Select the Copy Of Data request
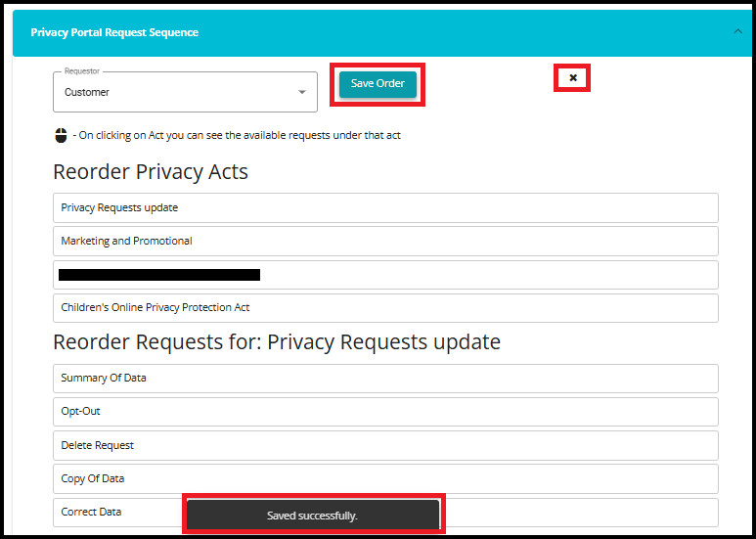The image size is (756, 539). [385, 478]
